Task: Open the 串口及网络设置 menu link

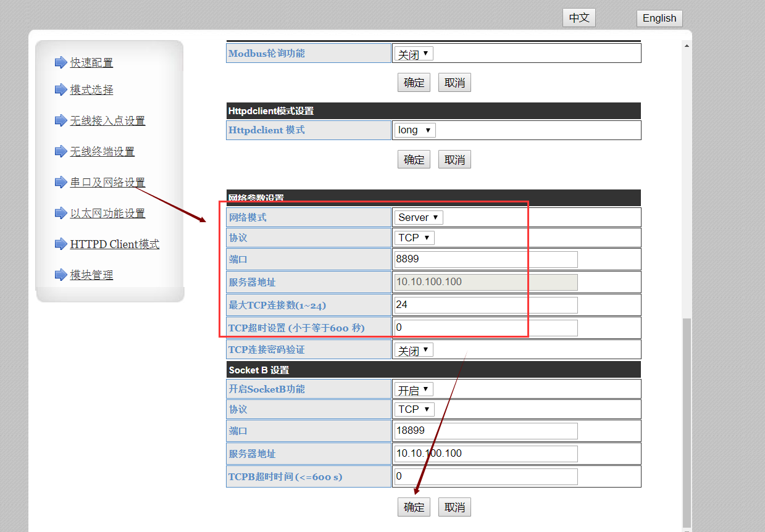Action: point(107,183)
